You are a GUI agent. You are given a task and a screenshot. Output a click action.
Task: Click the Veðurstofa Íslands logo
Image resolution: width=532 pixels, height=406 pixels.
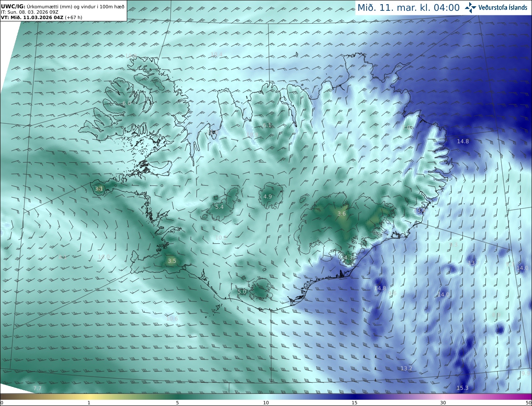click(x=496, y=7)
